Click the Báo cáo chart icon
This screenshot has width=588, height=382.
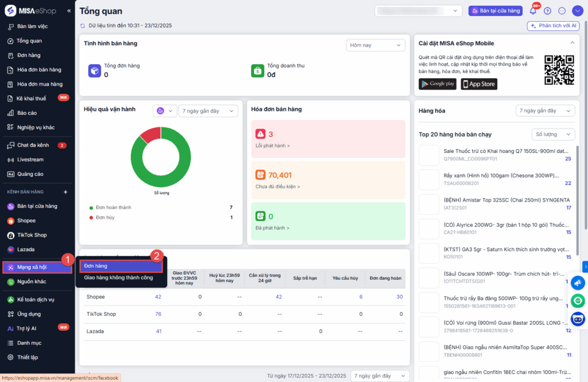[10, 113]
